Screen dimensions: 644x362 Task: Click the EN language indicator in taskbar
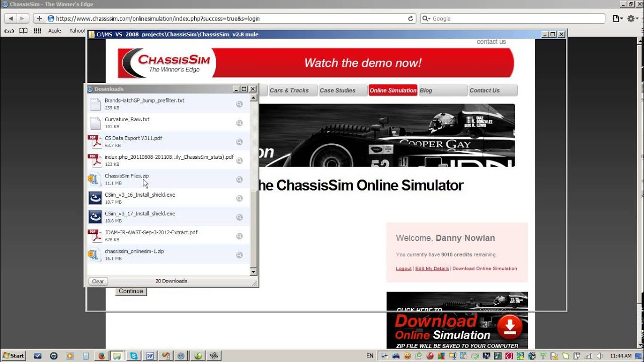click(x=370, y=355)
